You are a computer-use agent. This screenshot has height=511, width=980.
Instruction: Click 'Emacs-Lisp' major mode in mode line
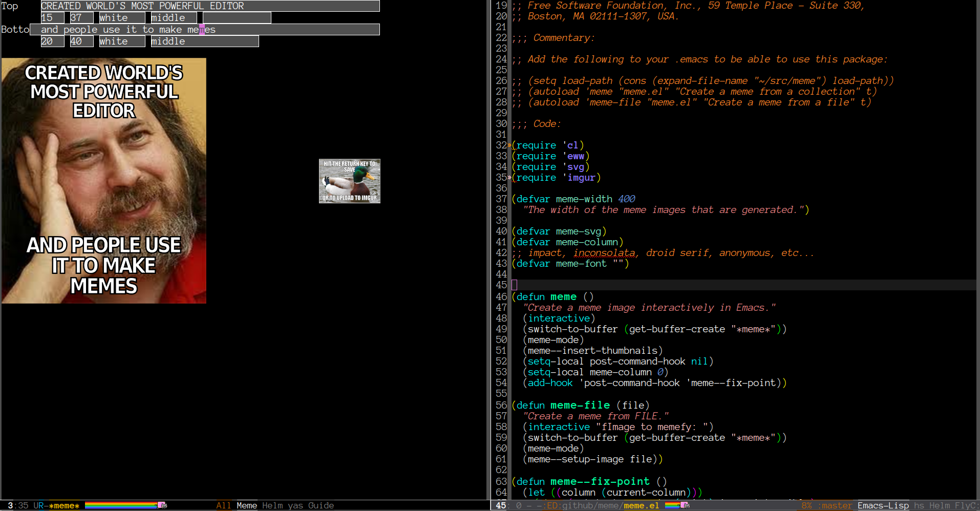(x=883, y=506)
